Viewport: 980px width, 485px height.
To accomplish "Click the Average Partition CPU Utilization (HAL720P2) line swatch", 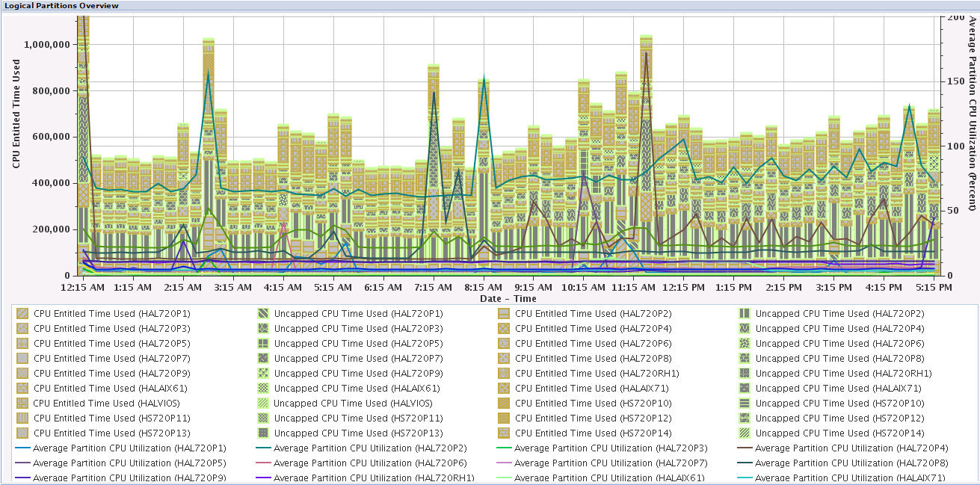I will tap(263, 448).
